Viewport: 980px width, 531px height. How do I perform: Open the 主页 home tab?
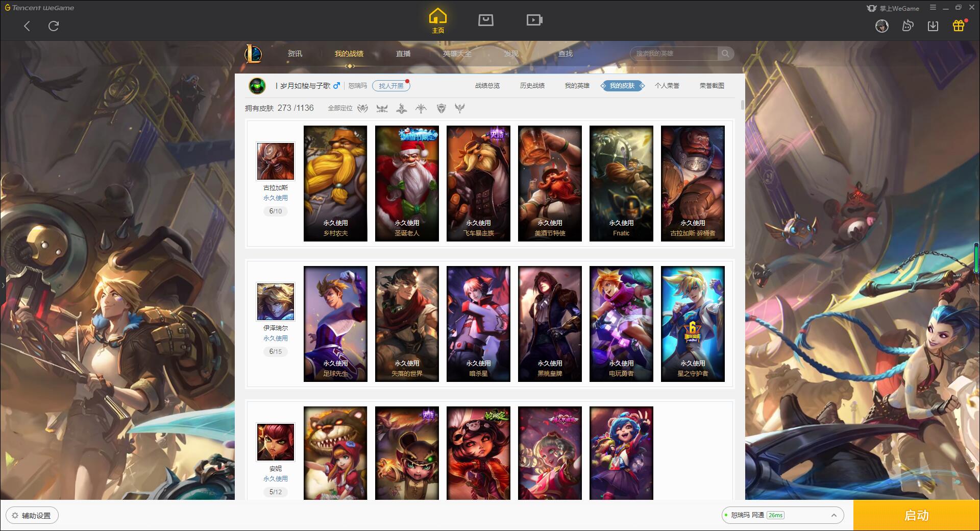click(437, 21)
